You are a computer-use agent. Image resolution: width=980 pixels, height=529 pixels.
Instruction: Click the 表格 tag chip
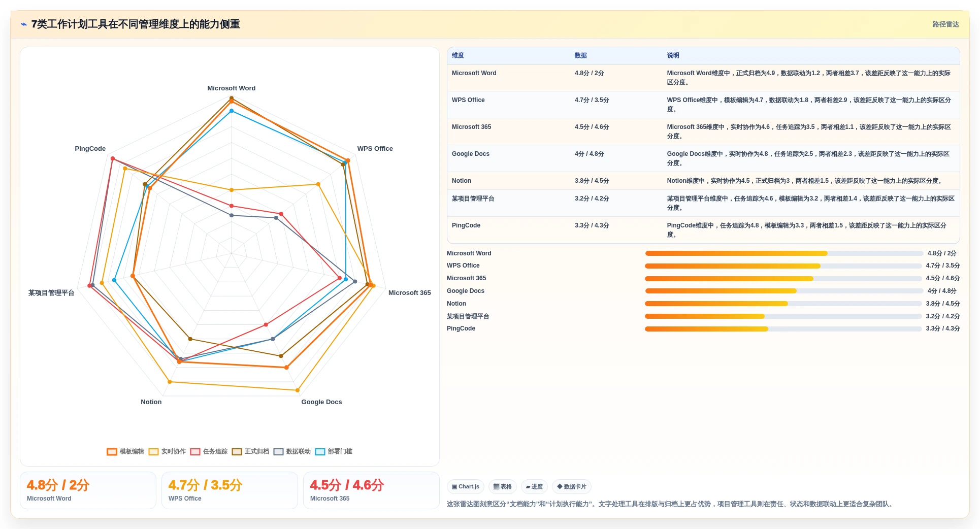point(503,486)
